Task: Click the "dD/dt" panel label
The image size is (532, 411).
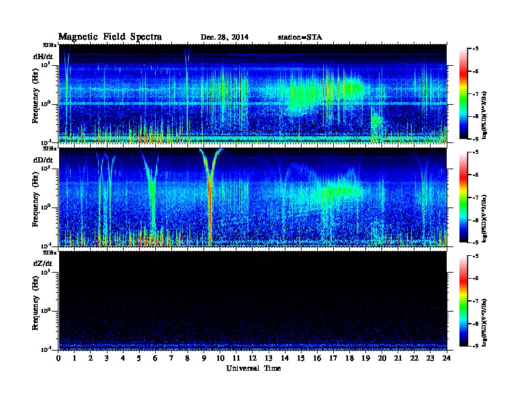Action: 43,160
